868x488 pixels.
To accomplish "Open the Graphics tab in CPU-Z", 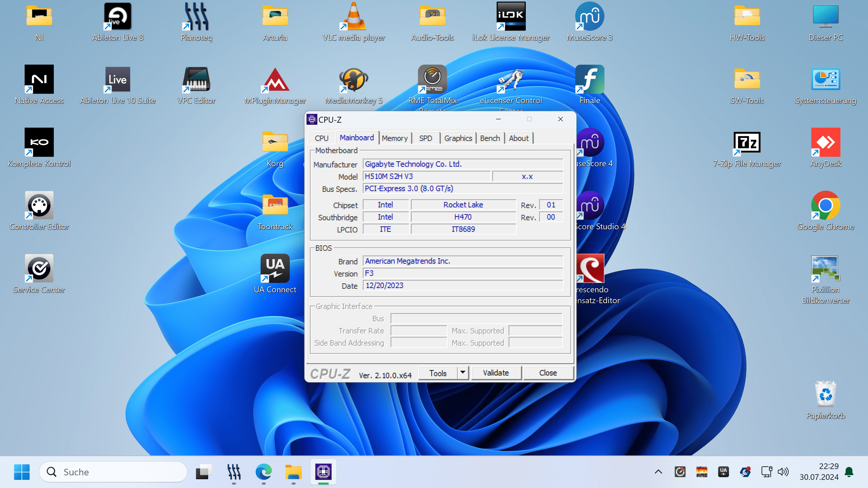I will [x=458, y=138].
